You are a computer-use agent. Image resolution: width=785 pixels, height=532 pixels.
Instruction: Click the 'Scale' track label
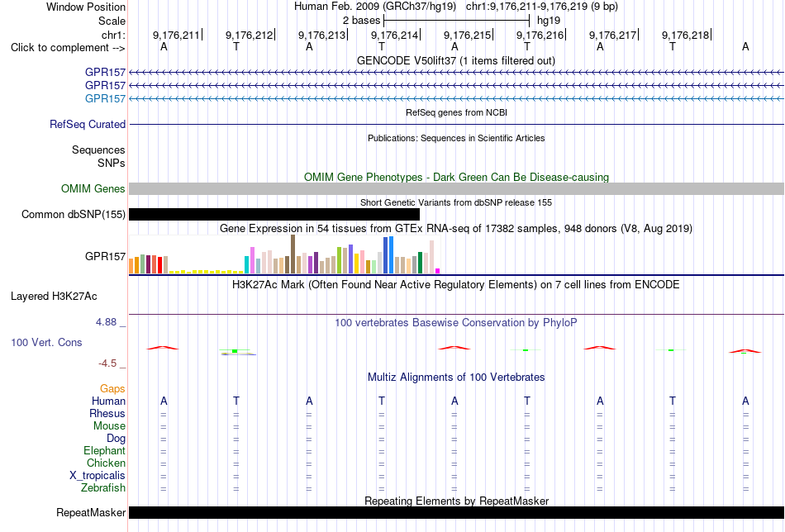pos(112,21)
